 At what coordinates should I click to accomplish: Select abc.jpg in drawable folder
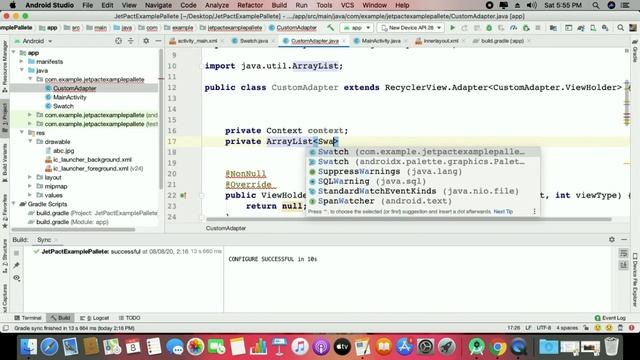[63, 151]
